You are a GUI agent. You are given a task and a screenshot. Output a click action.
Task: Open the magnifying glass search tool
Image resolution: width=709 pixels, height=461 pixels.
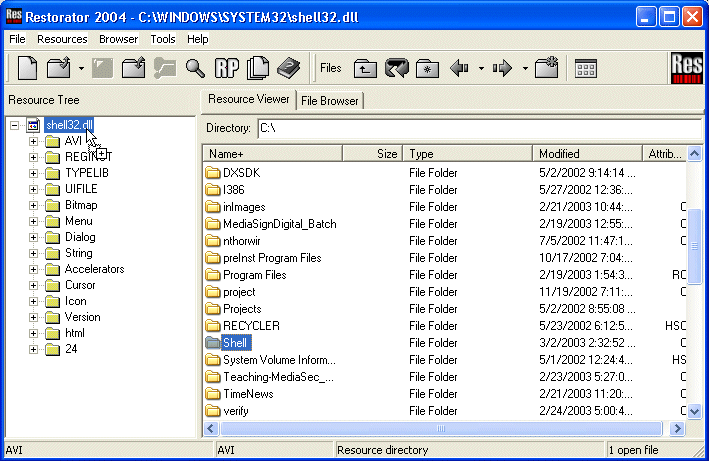(x=195, y=68)
